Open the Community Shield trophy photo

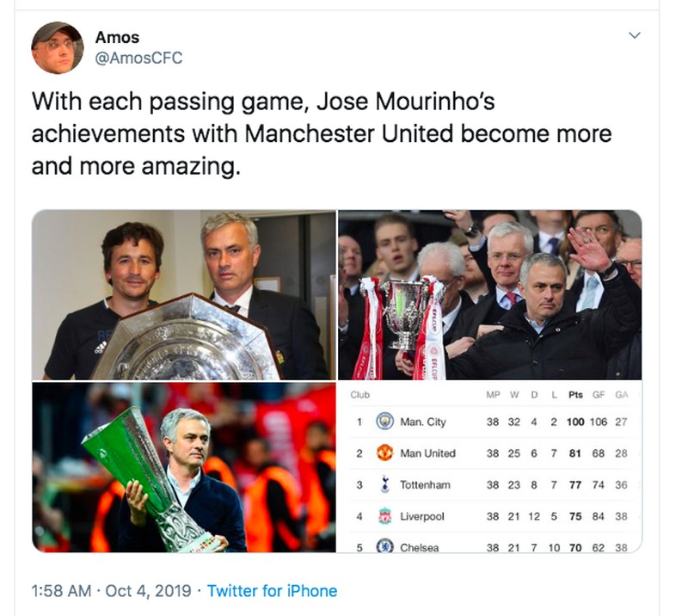[183, 294]
